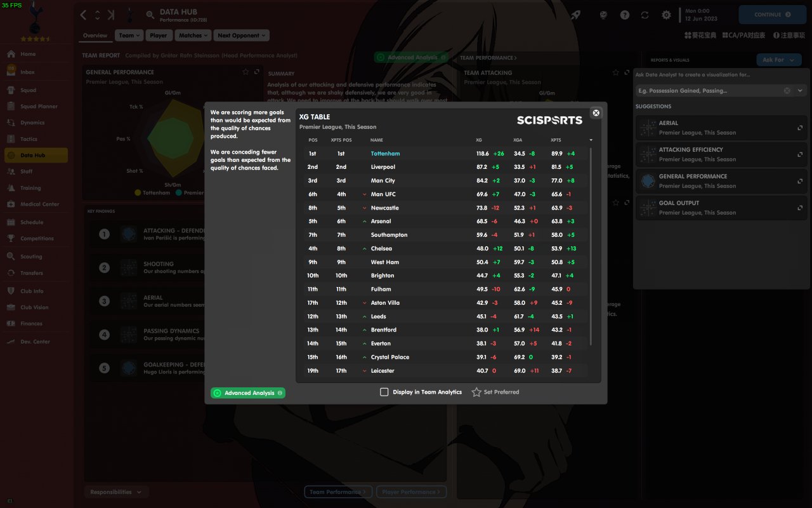Open the Dev. Center sidebar icon
Viewport: 812px width, 508px height.
(11, 342)
